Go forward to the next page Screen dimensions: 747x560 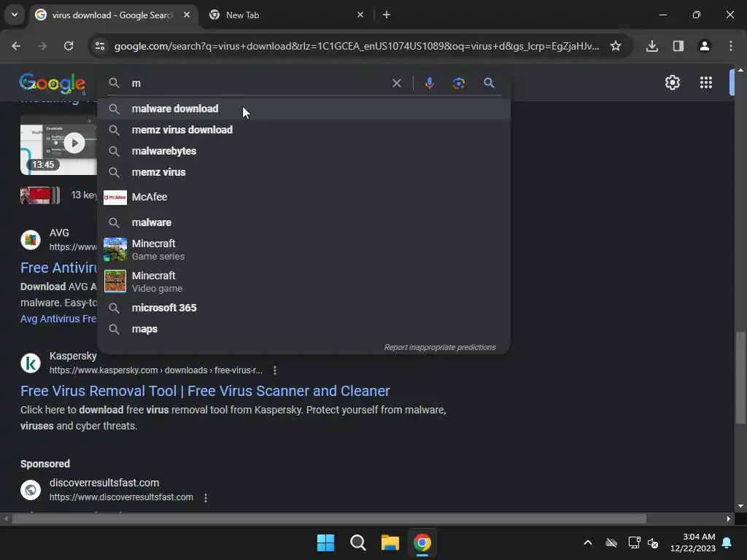point(42,46)
